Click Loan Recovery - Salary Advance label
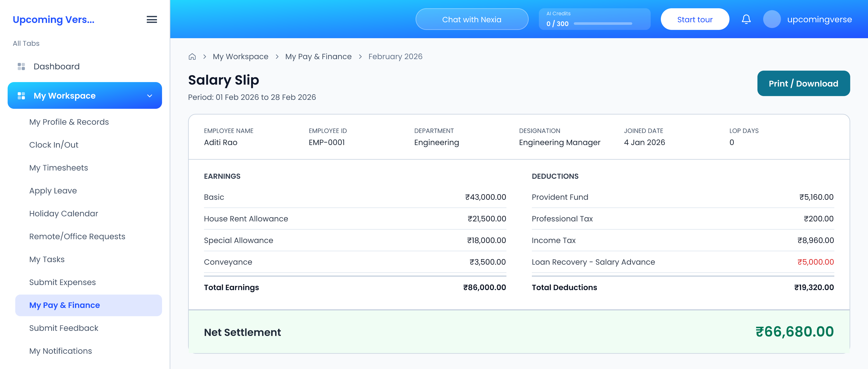The width and height of the screenshot is (868, 369). (x=593, y=262)
